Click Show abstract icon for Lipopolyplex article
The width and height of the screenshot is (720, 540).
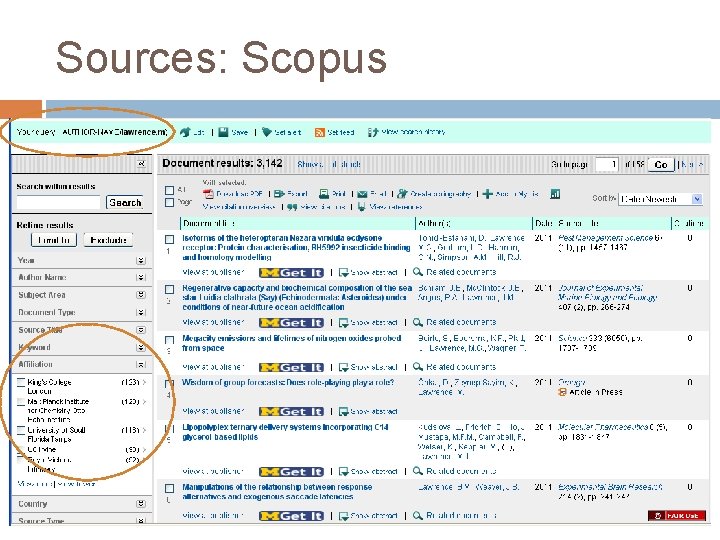343,472
